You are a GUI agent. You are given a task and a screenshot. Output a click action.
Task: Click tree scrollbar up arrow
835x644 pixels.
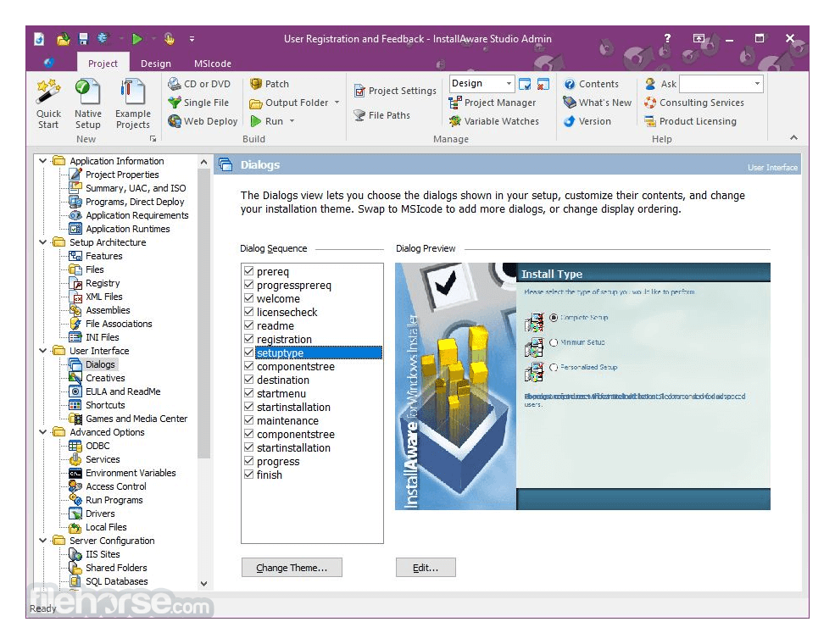203,162
